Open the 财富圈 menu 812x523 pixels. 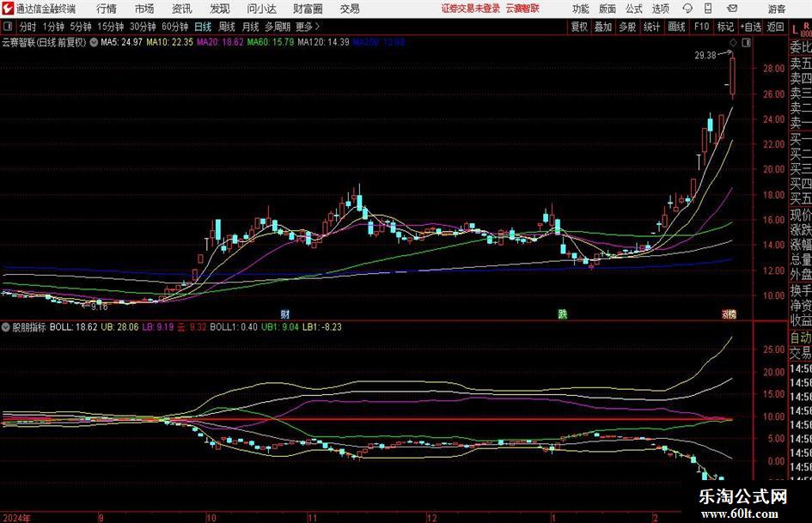point(308,9)
